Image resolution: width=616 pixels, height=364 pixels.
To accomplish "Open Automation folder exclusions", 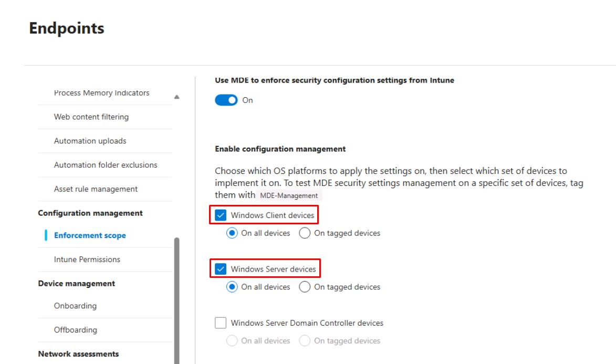I will [x=106, y=165].
